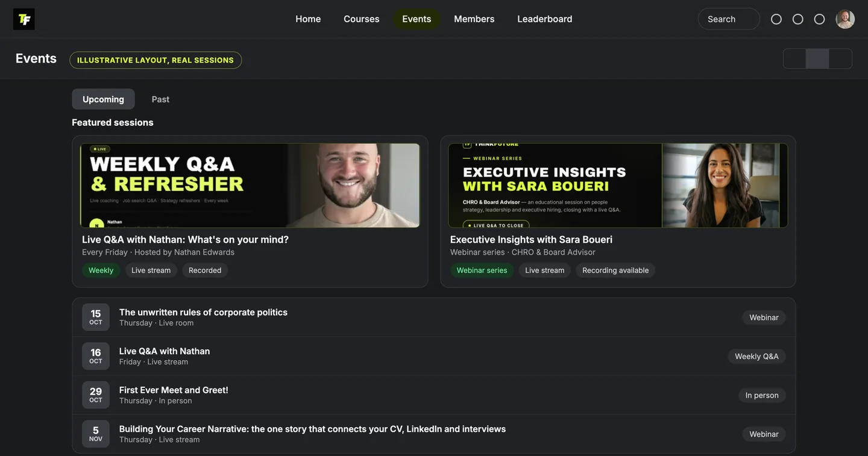Open the 16 Oct date badge

point(96,356)
